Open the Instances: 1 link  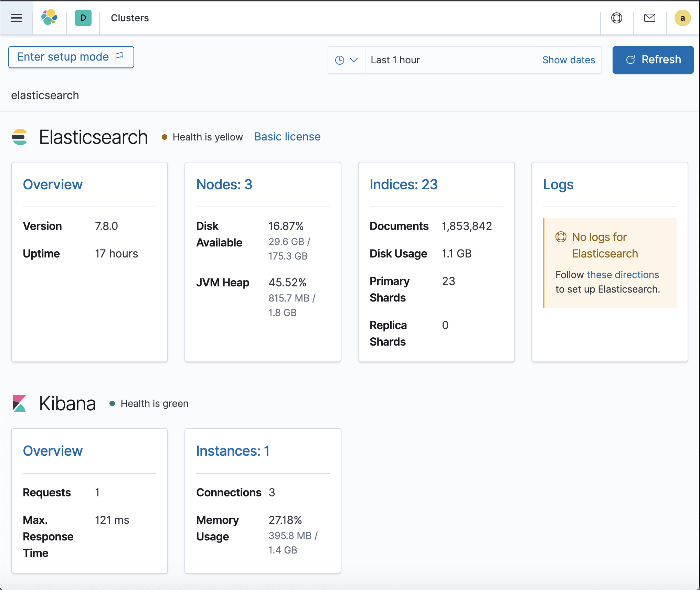click(x=233, y=451)
